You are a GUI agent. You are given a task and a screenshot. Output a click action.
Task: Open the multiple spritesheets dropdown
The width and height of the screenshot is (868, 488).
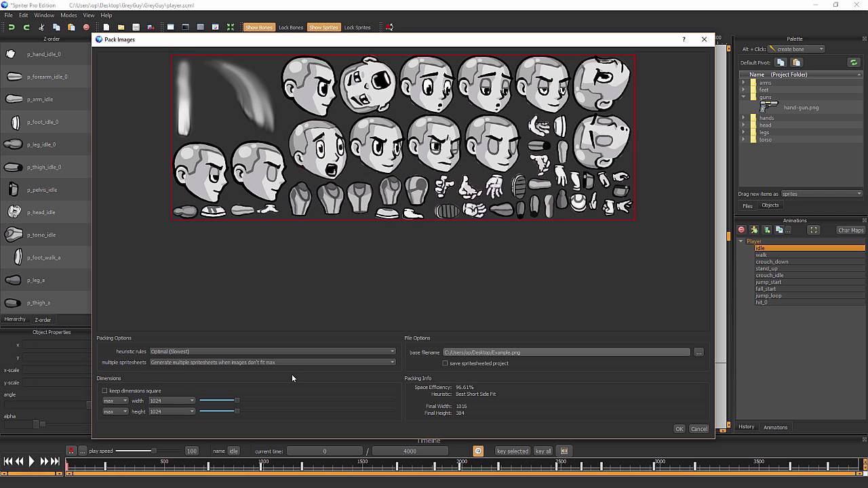click(x=273, y=362)
